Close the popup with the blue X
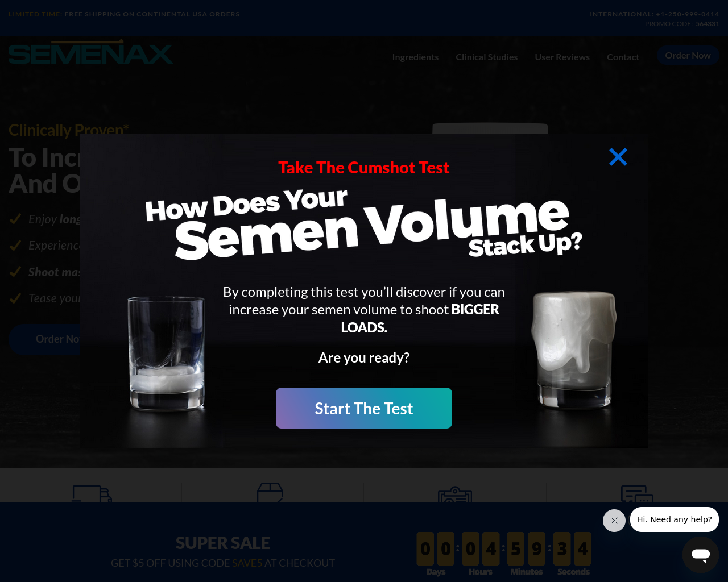This screenshot has width=728, height=582. [x=618, y=157]
